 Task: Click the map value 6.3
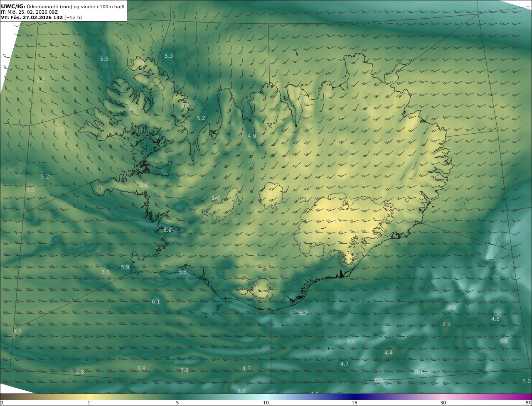point(182,272)
